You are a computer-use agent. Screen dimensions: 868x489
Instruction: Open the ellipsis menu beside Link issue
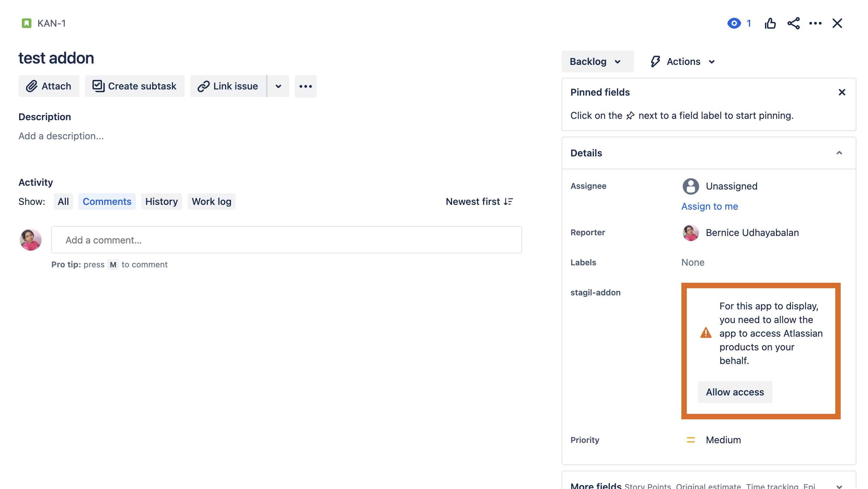pos(305,86)
